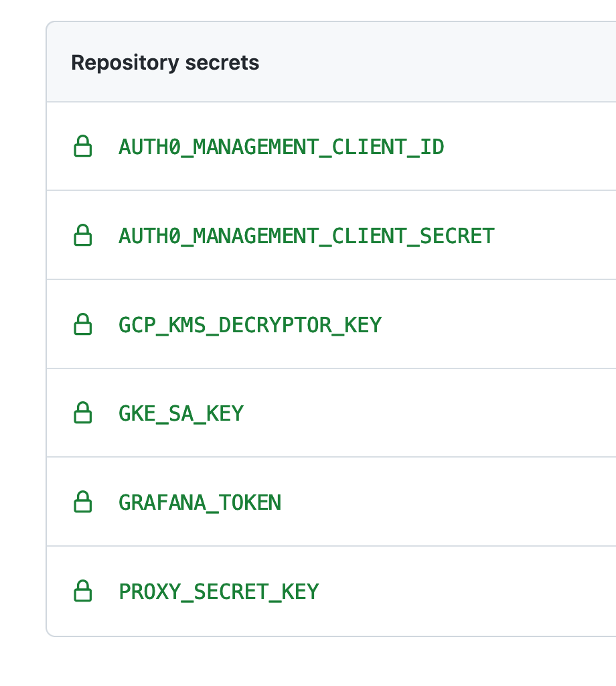Viewport: 616px width, 686px height.
Task: Click the lock icon beside GKE_SA_KEY
Action: (83, 413)
